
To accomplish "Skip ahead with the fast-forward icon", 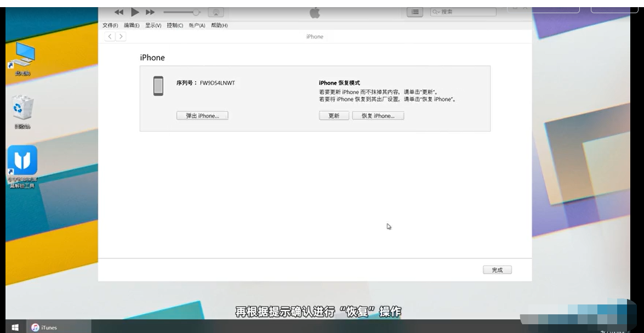I will [x=150, y=12].
